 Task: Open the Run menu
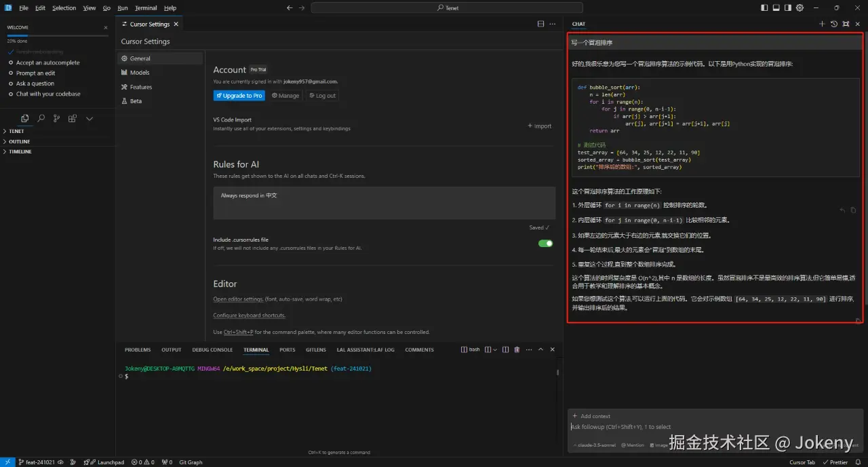123,8
